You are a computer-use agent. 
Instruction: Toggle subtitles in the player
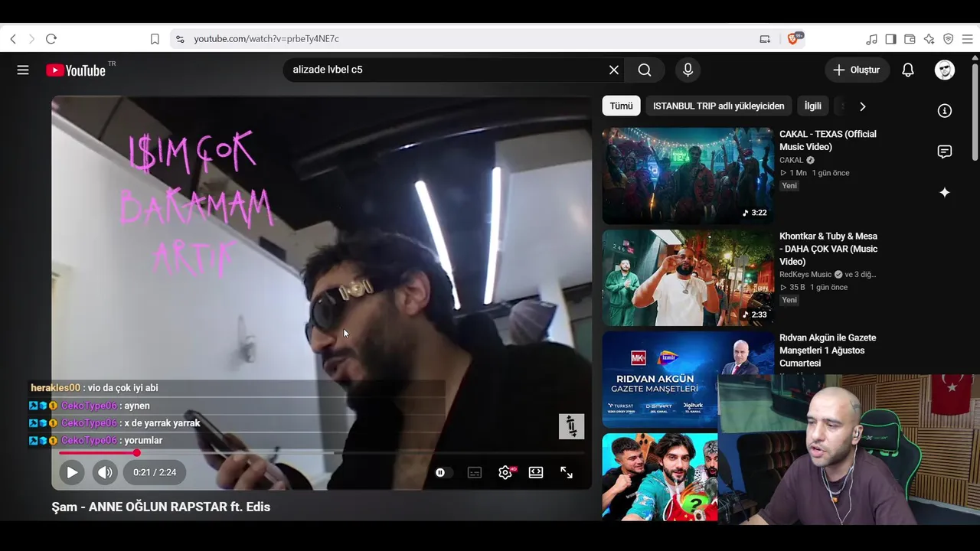click(x=475, y=473)
